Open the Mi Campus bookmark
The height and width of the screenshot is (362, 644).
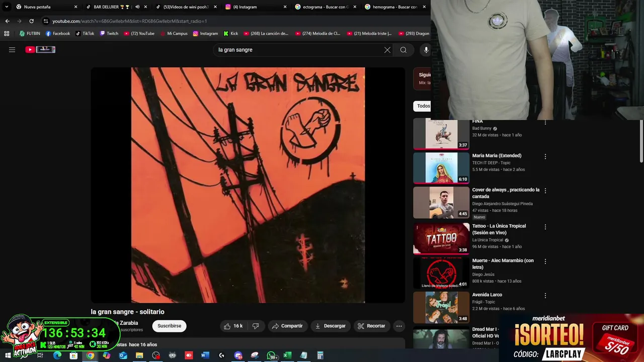tap(174, 34)
